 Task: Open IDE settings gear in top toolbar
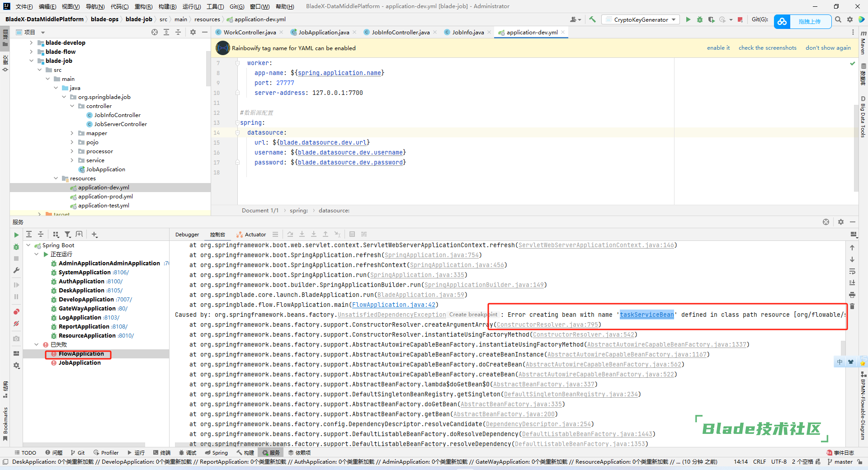[x=850, y=19]
